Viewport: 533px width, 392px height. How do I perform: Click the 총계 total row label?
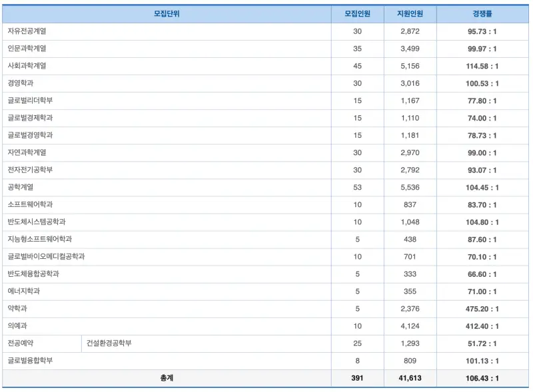point(167,378)
